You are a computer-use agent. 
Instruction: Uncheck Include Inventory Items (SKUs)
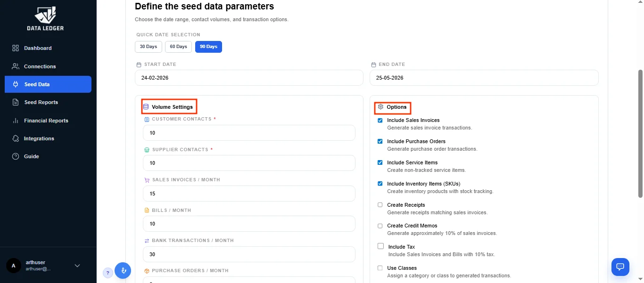pos(380,184)
